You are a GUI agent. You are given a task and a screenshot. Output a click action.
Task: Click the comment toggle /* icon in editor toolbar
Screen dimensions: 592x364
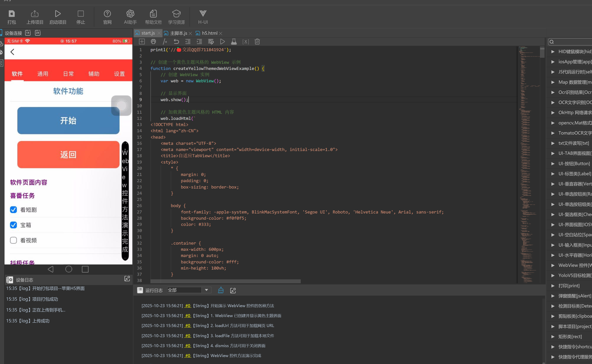(165, 42)
